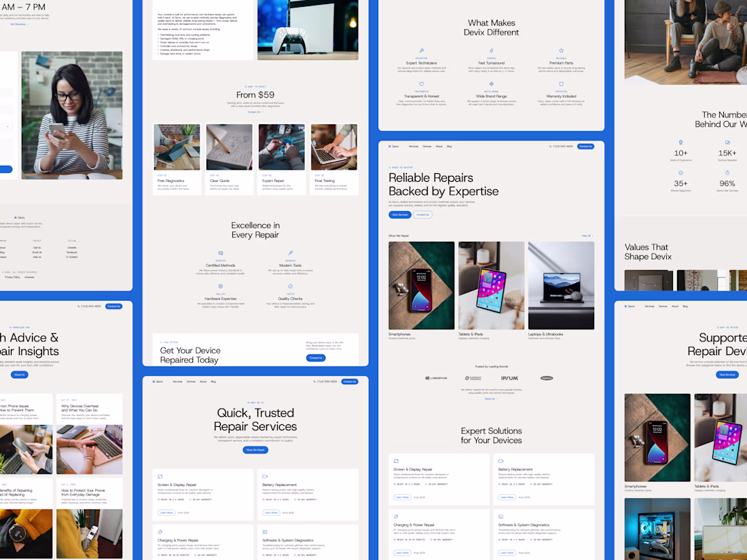
Task: Click the Contact Us link under From $59
Action: coord(255,112)
